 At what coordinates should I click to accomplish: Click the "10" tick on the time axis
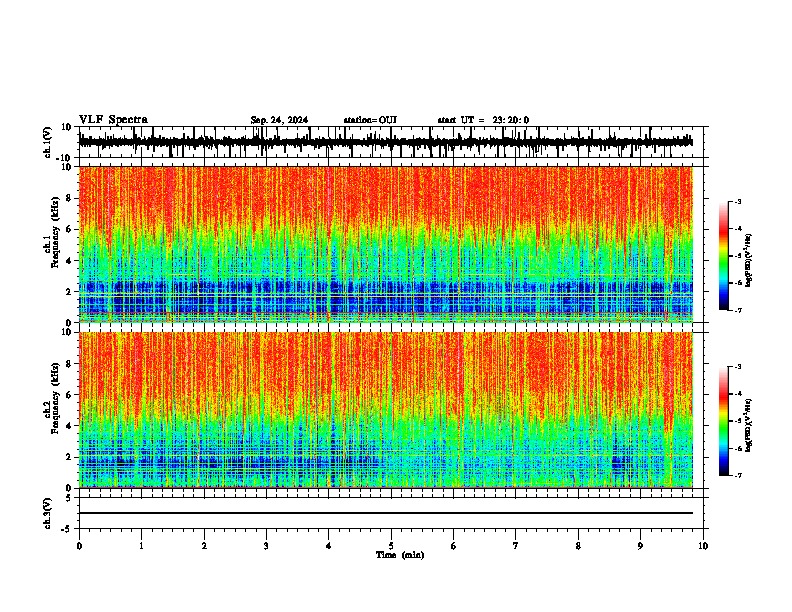click(703, 546)
